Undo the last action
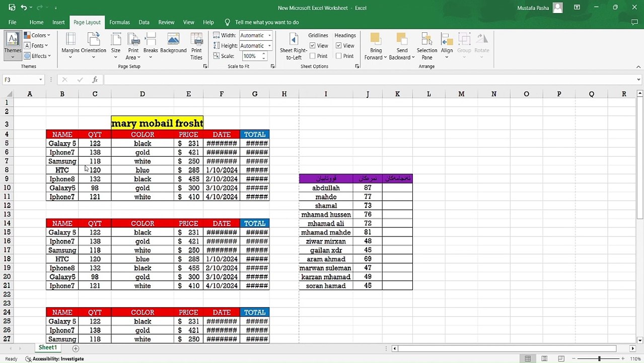 (x=24, y=8)
